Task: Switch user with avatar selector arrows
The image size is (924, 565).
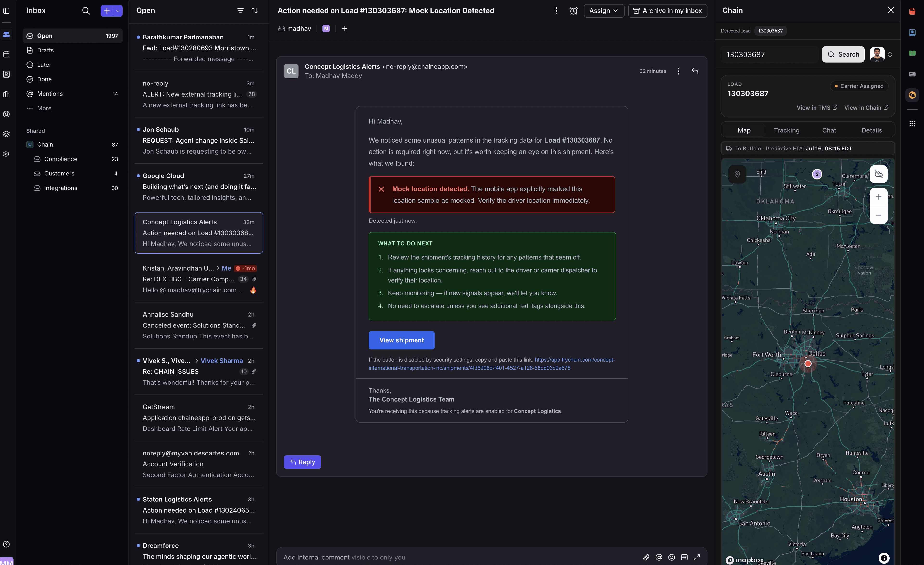Action: 890,54
